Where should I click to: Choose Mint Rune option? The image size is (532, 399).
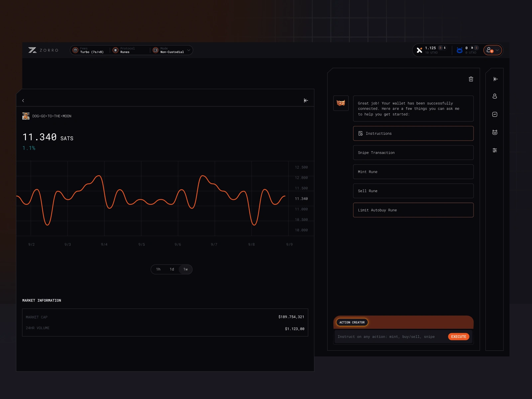pos(413,172)
